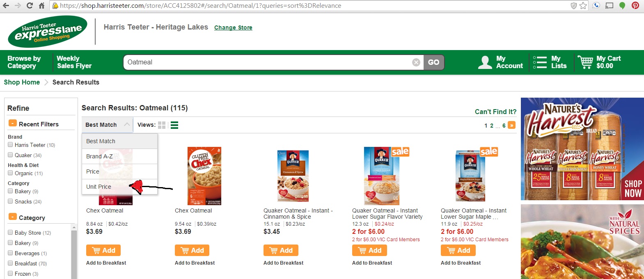The width and height of the screenshot is (644, 279).
Task: Open My Lists icon
Action: [540, 62]
